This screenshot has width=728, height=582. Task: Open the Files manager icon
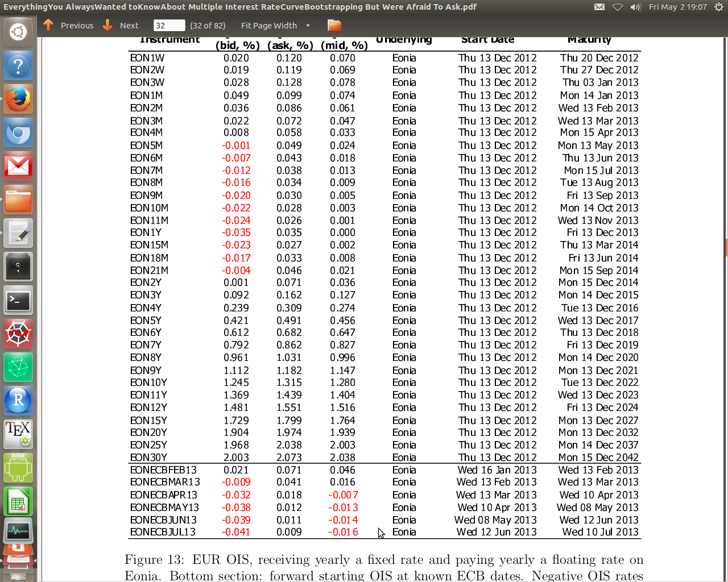[x=18, y=200]
